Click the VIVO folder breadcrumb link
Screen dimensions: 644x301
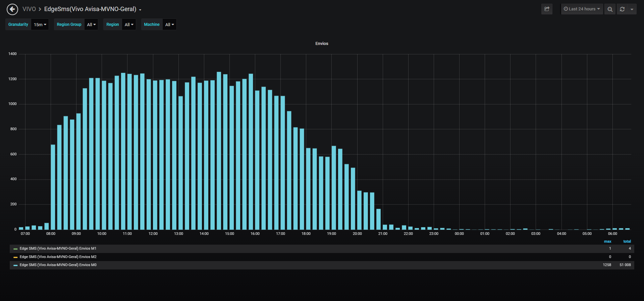29,9
